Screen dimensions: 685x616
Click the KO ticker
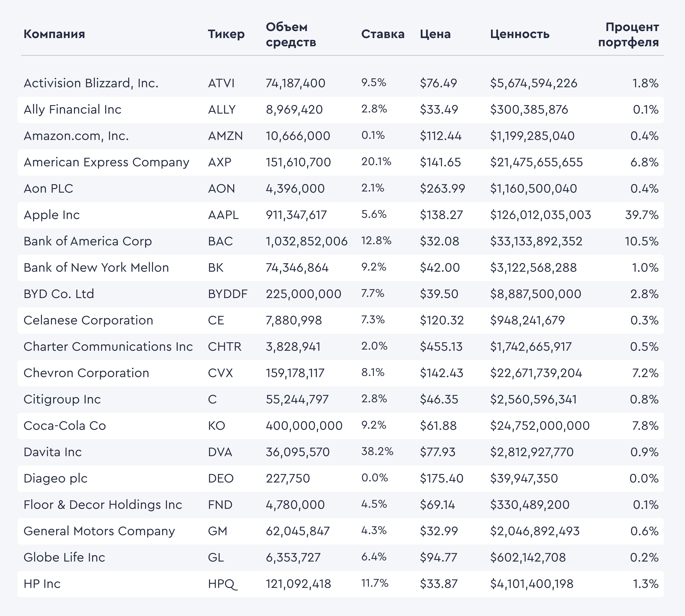tap(216, 426)
